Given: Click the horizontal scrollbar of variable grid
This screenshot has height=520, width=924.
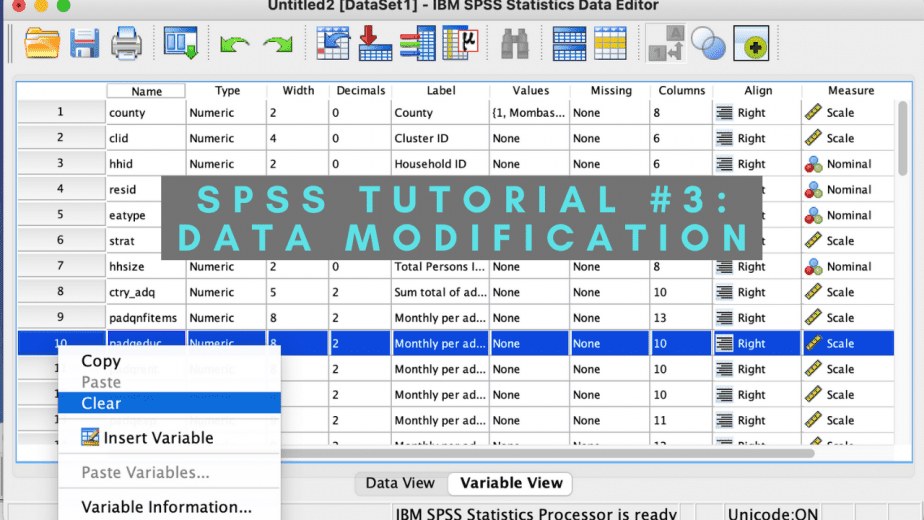Looking at the screenshot, I should click(x=548, y=453).
